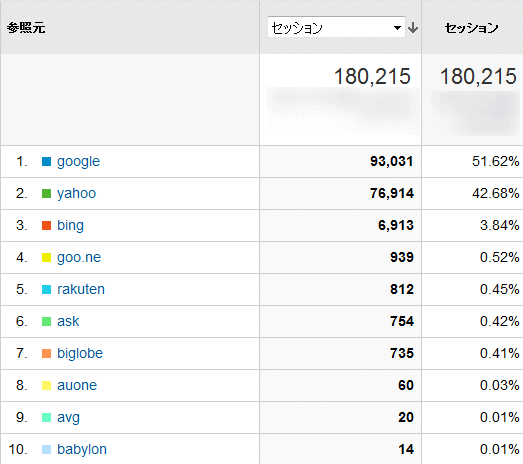This screenshot has height=464, width=523.
Task: Select the 0.52% percentage cell
Action: tap(500, 258)
